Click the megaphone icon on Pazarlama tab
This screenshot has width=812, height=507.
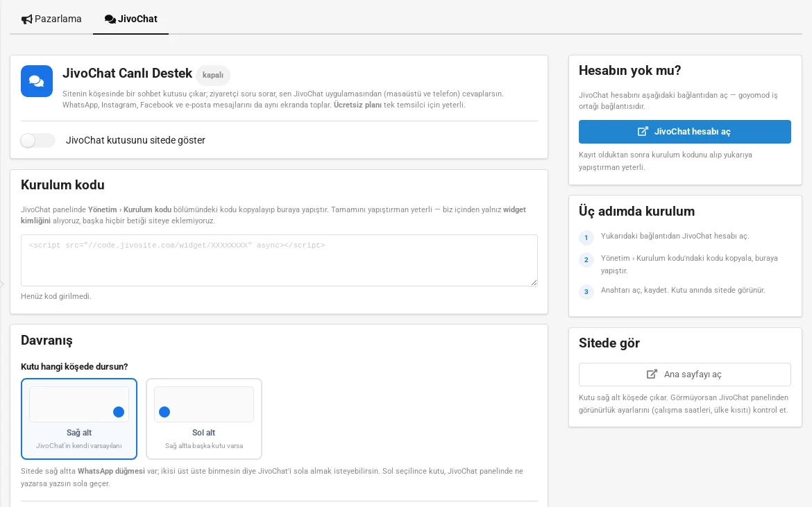[26, 19]
